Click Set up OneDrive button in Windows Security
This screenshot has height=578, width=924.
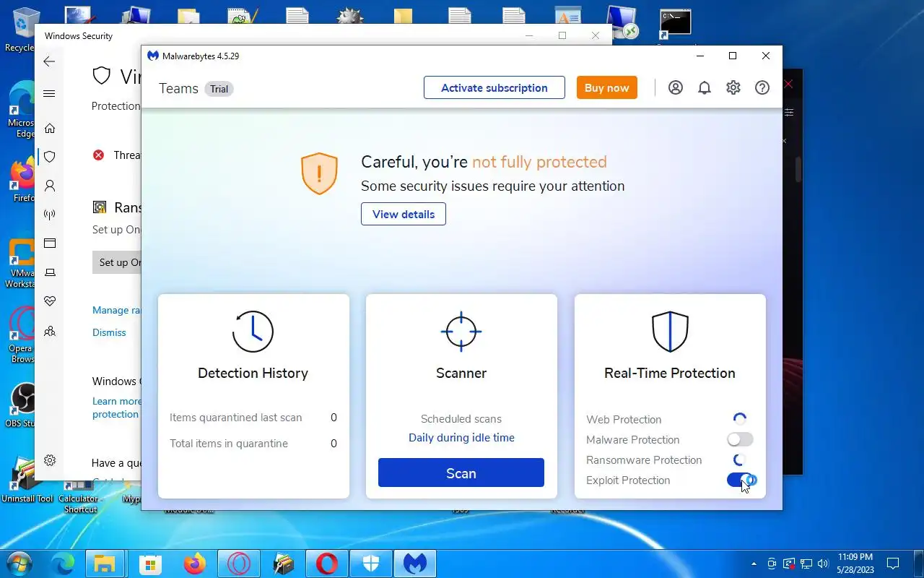(x=117, y=262)
